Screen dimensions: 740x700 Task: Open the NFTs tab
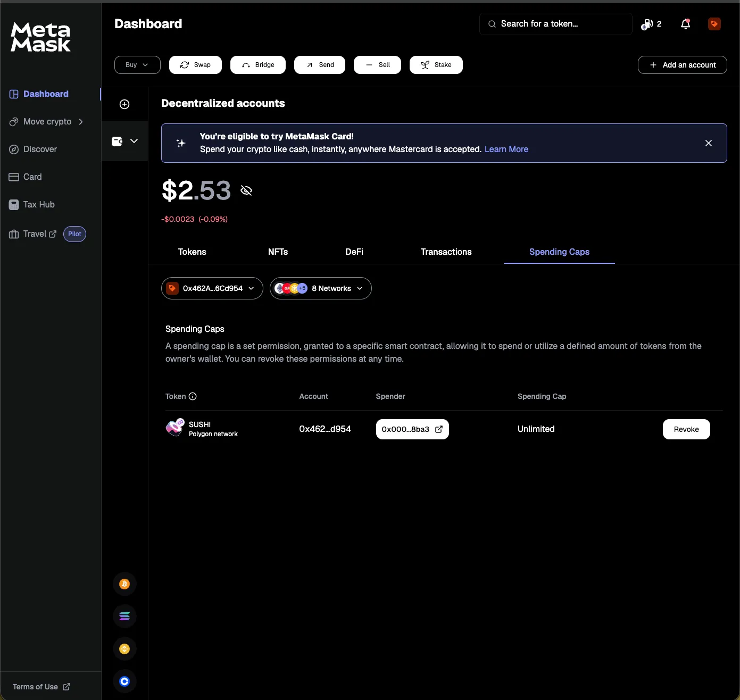[278, 252]
